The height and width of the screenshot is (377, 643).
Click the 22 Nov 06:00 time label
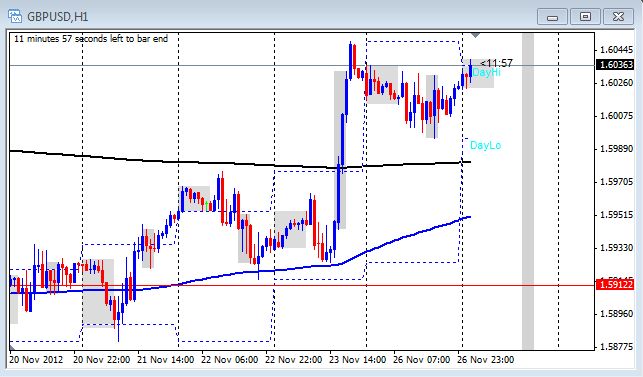pos(230,360)
